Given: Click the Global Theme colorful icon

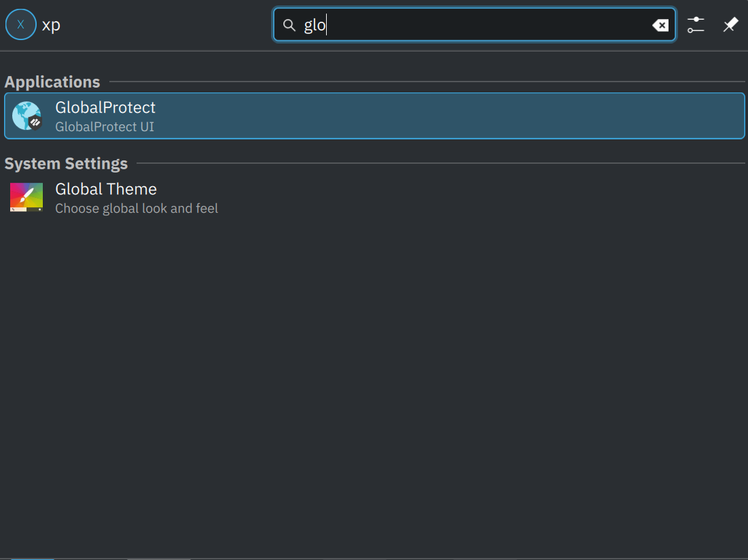Looking at the screenshot, I should point(26,197).
